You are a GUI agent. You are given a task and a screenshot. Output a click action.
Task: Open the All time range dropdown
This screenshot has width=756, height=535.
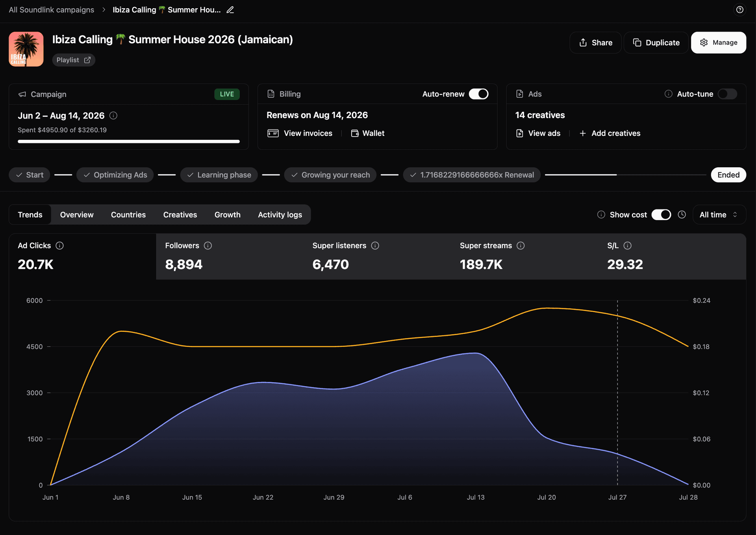coord(719,215)
